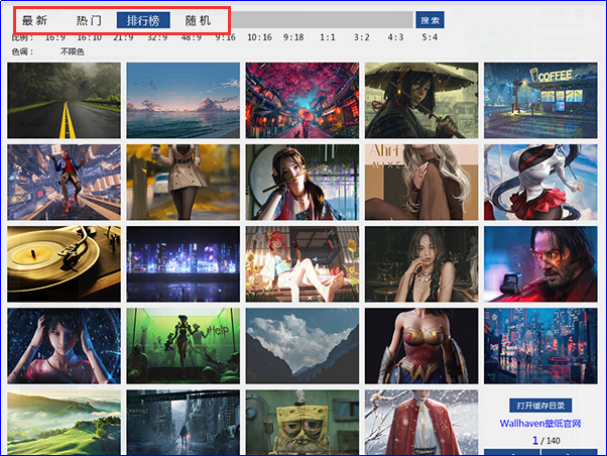Open the green Help zombie wallpaper

pos(183,346)
